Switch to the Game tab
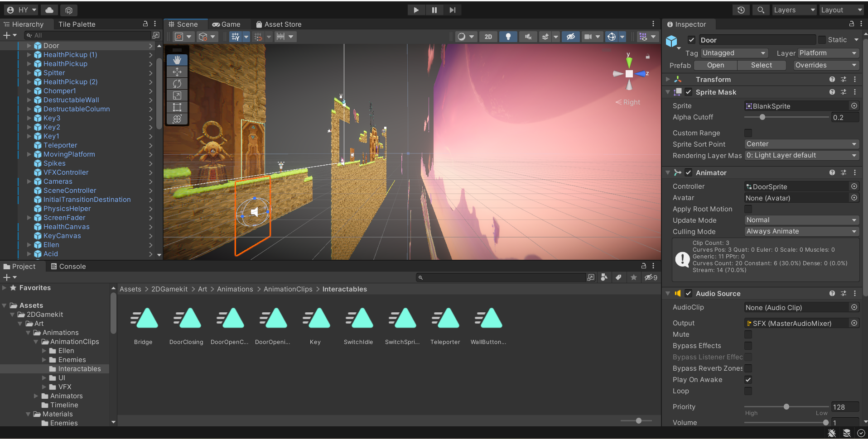Viewport: 868px width, 439px height. pyautogui.click(x=227, y=24)
